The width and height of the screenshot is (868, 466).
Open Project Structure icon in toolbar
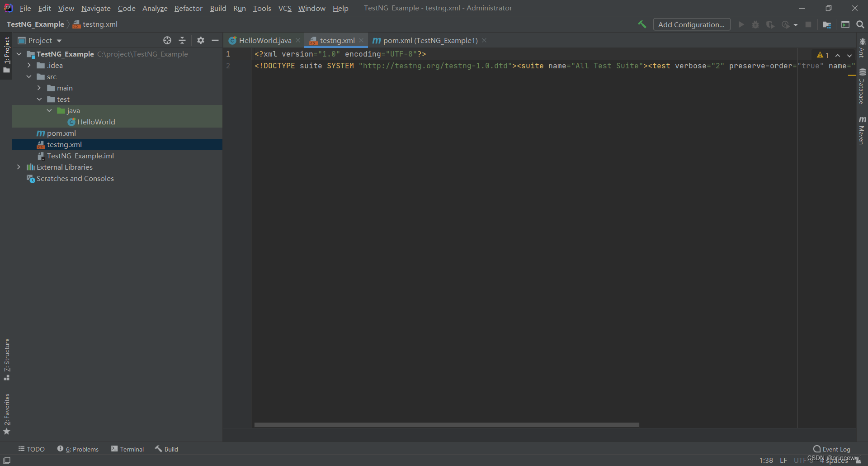[x=827, y=24]
